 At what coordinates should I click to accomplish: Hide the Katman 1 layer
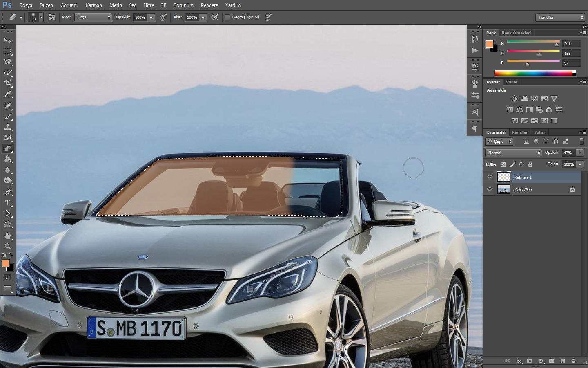490,177
